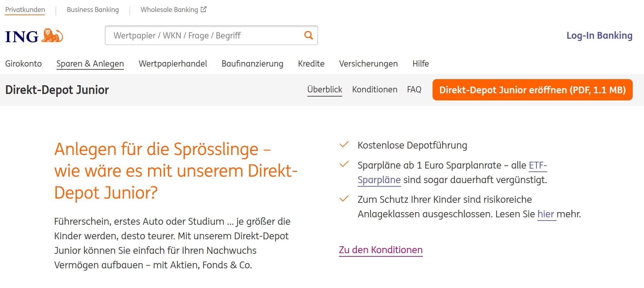Open the Privatkunden section
Screen dimensions: 644x288
pos(25,10)
